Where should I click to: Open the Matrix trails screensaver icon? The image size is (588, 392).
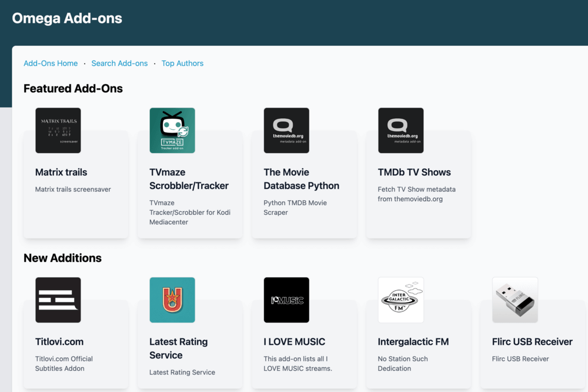58,130
